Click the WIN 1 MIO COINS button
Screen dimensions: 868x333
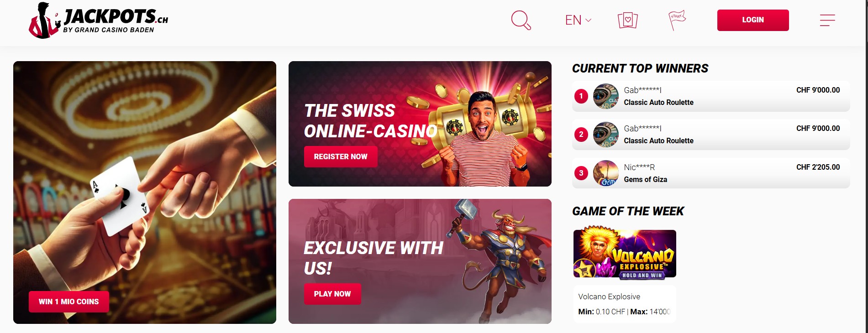coord(69,302)
